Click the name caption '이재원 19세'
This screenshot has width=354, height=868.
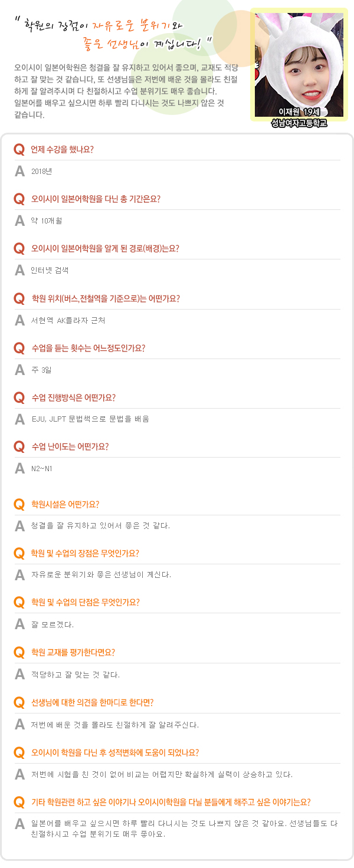(299, 112)
